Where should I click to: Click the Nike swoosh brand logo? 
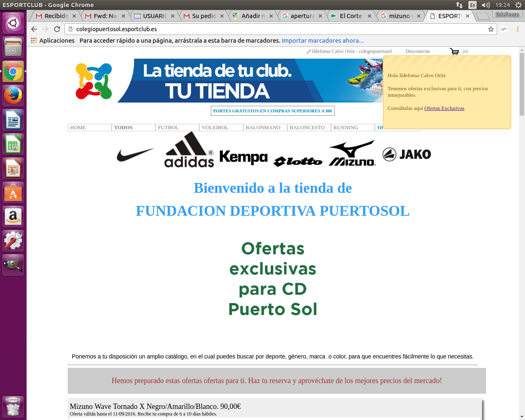(135, 155)
